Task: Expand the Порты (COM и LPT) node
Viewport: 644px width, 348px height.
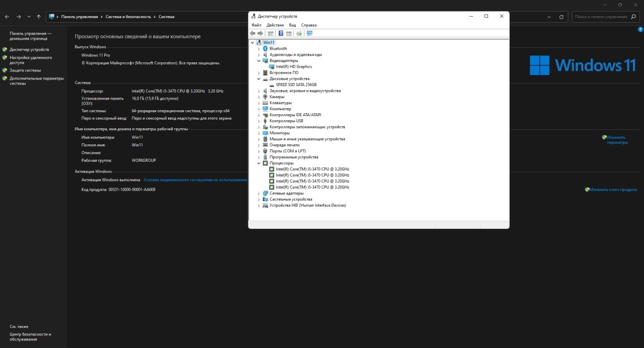Action: 259,151
